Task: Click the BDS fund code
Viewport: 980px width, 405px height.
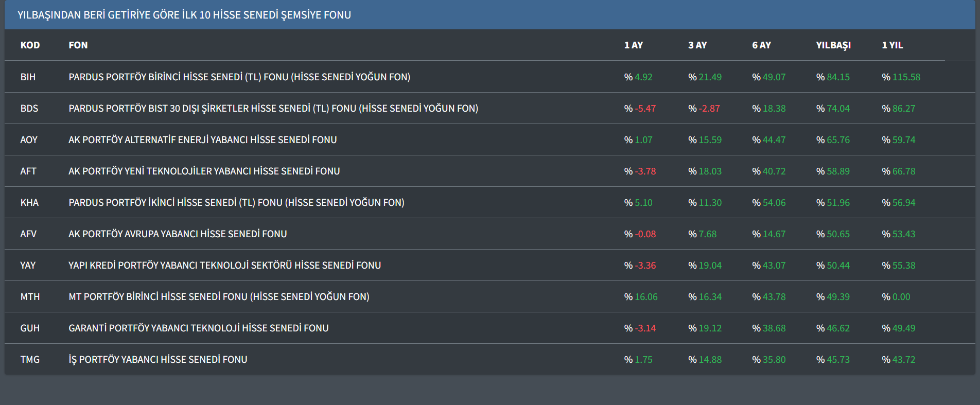Action: pyautogui.click(x=29, y=109)
